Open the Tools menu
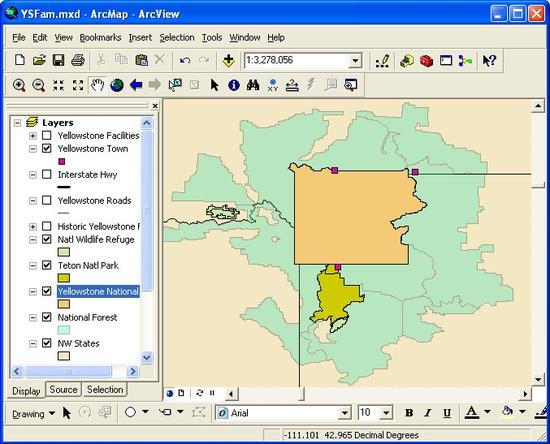The height and width of the screenshot is (444, 550). pos(212,38)
